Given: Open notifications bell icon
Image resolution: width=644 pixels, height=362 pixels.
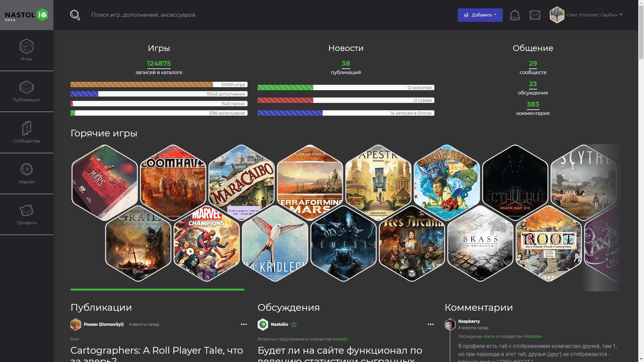Looking at the screenshot, I should point(515,15).
